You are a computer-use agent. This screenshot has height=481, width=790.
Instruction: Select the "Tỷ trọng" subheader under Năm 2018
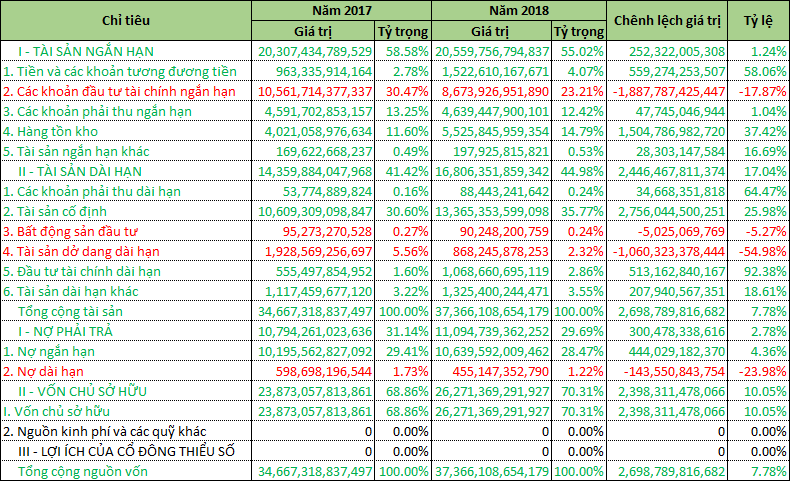(x=580, y=31)
